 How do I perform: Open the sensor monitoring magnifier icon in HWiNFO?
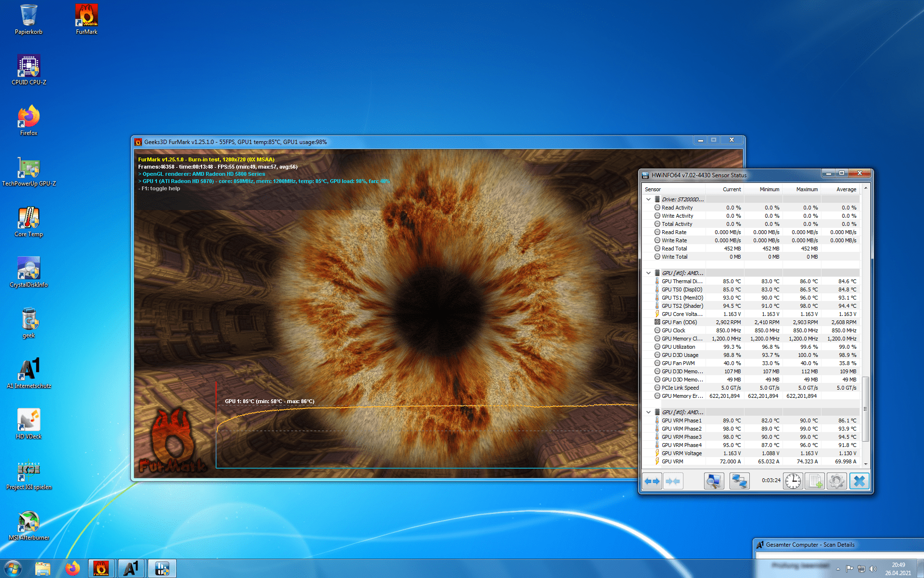pos(714,481)
